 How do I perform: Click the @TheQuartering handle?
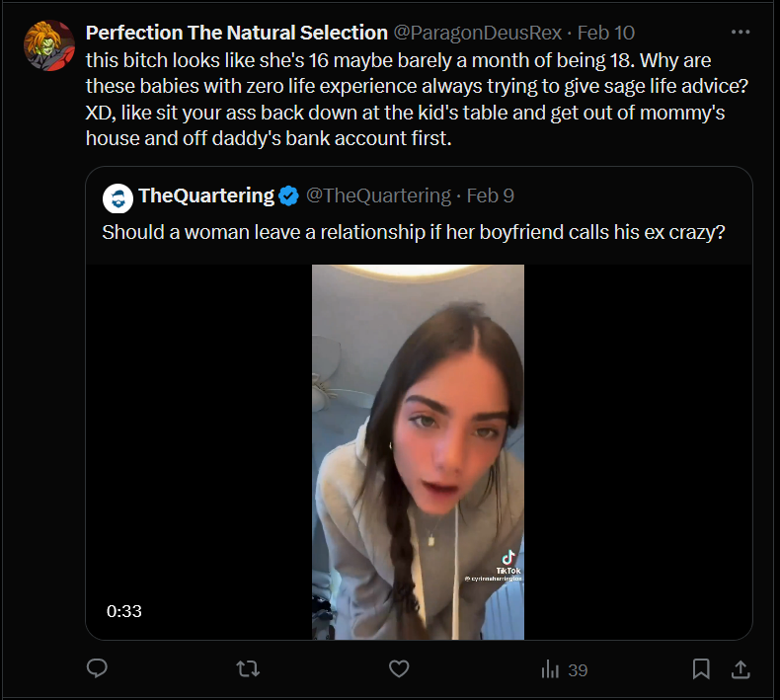point(378,195)
